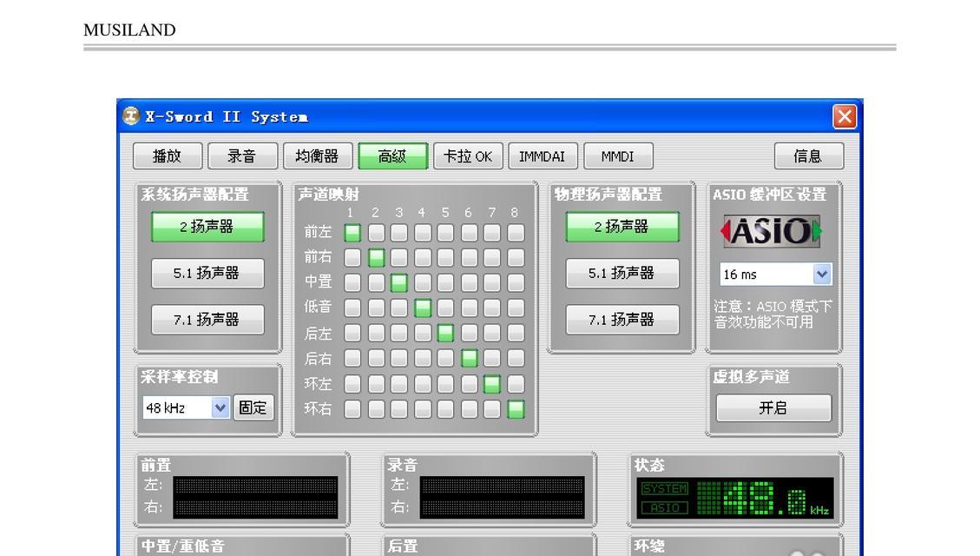Map 前左 to channel 8
Image resolution: width=980 pixels, height=556 pixels.
[516, 233]
